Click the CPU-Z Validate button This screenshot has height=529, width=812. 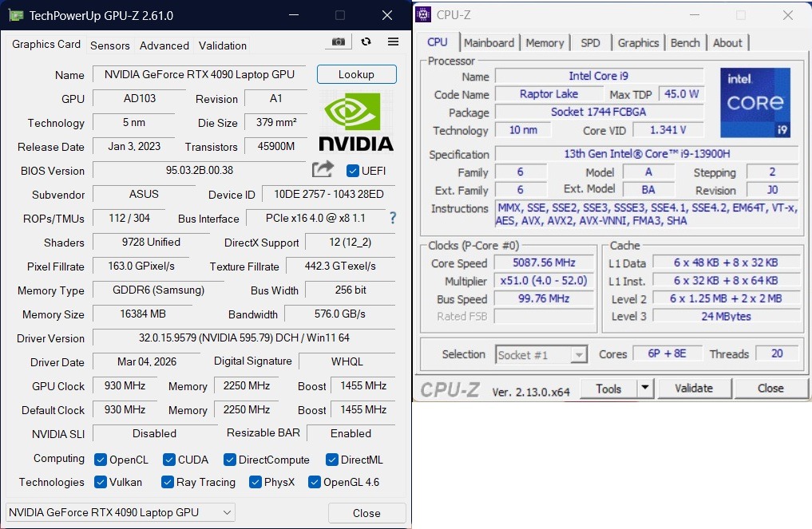(x=694, y=389)
